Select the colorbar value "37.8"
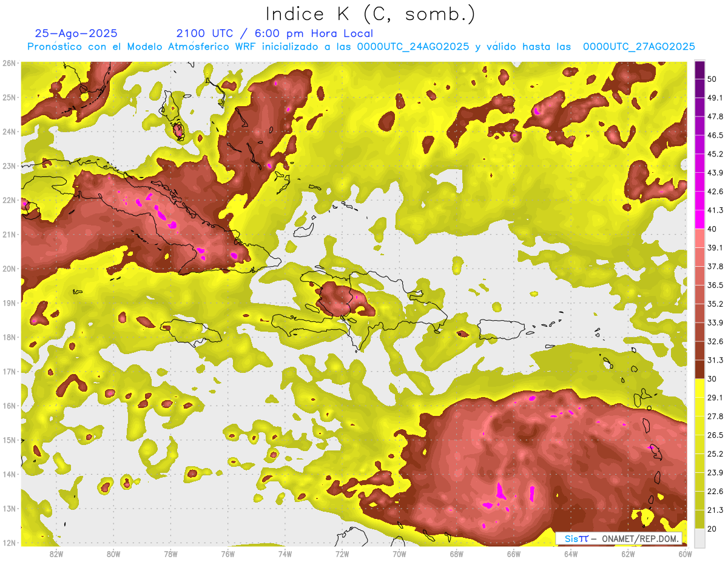 (x=715, y=267)
